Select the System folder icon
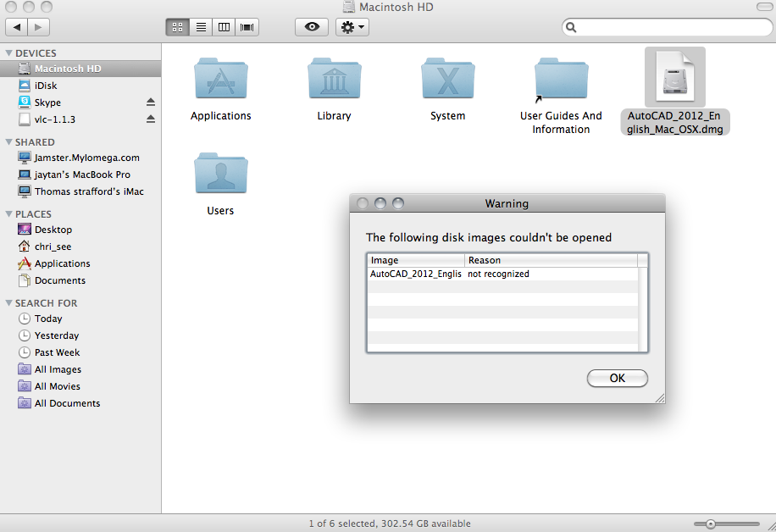This screenshot has width=776, height=532. click(x=448, y=78)
